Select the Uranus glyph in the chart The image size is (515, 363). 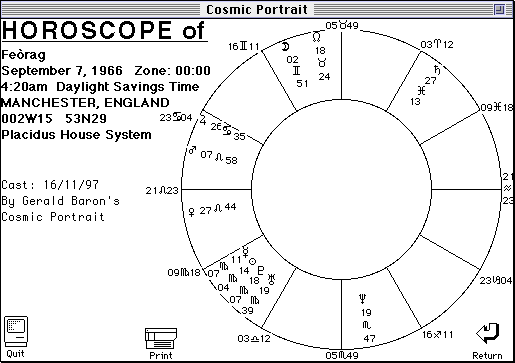coord(272,279)
